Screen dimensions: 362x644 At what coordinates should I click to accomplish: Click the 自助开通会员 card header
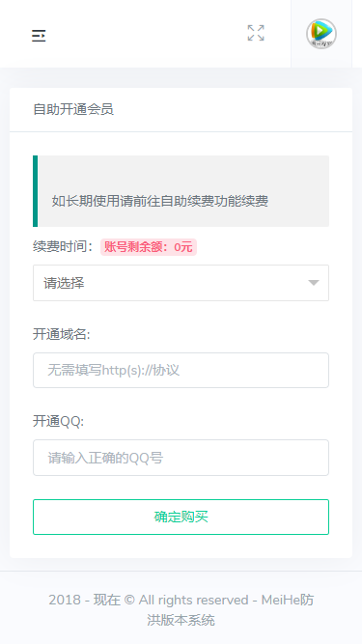pos(181,110)
